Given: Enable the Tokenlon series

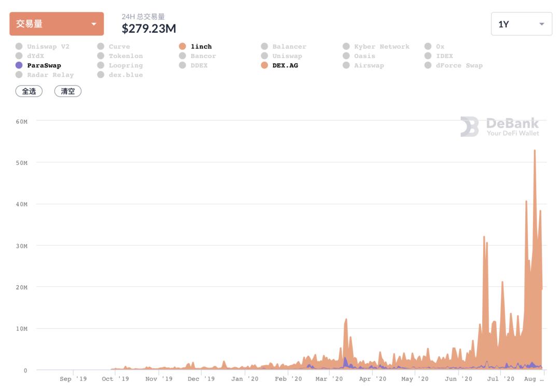Looking at the screenshot, I should (120, 55).
